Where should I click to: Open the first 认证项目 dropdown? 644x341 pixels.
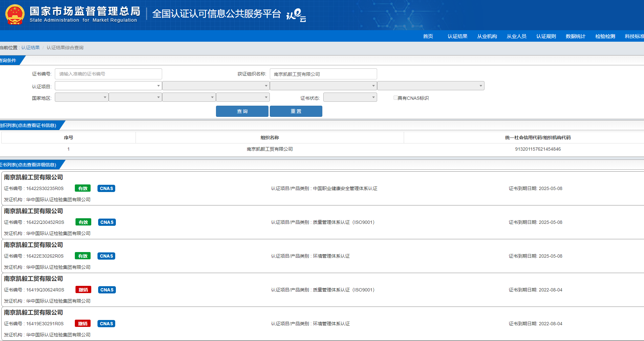[x=108, y=86]
